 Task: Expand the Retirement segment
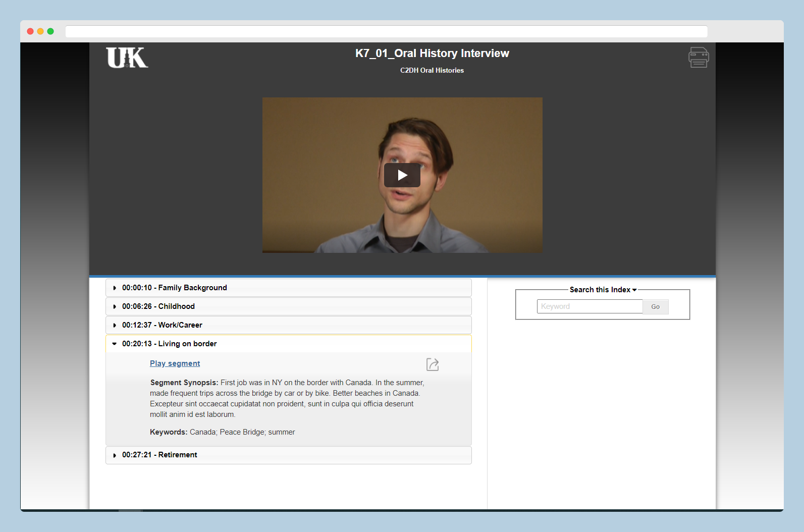point(159,455)
